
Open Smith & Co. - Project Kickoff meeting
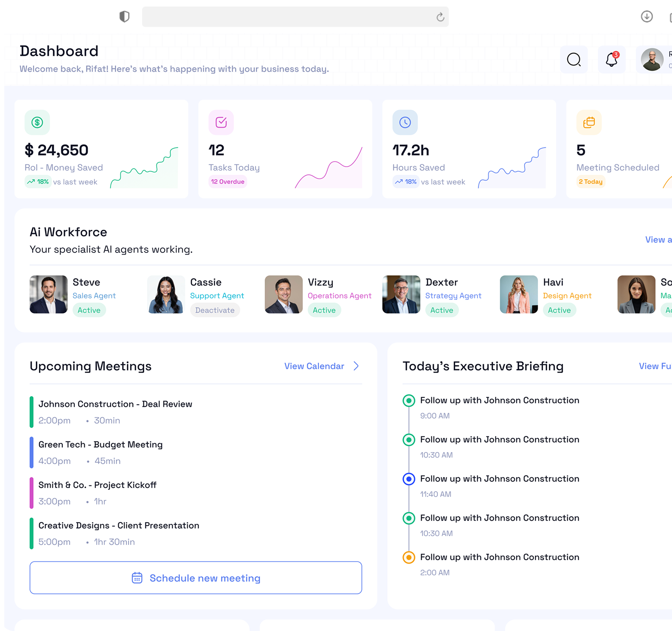[x=196, y=493]
